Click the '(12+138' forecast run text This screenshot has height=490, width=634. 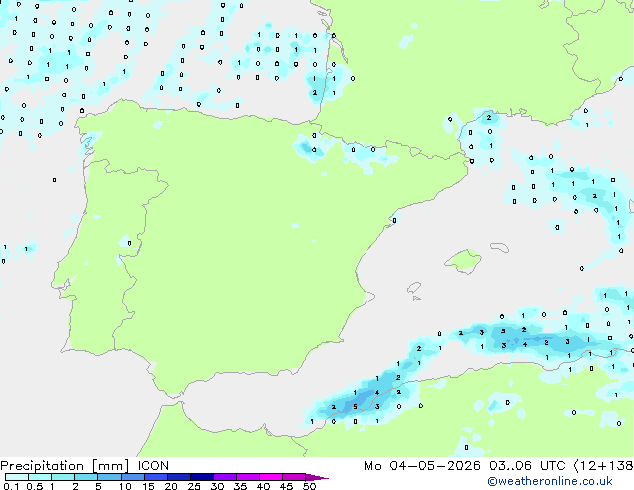coord(603,466)
